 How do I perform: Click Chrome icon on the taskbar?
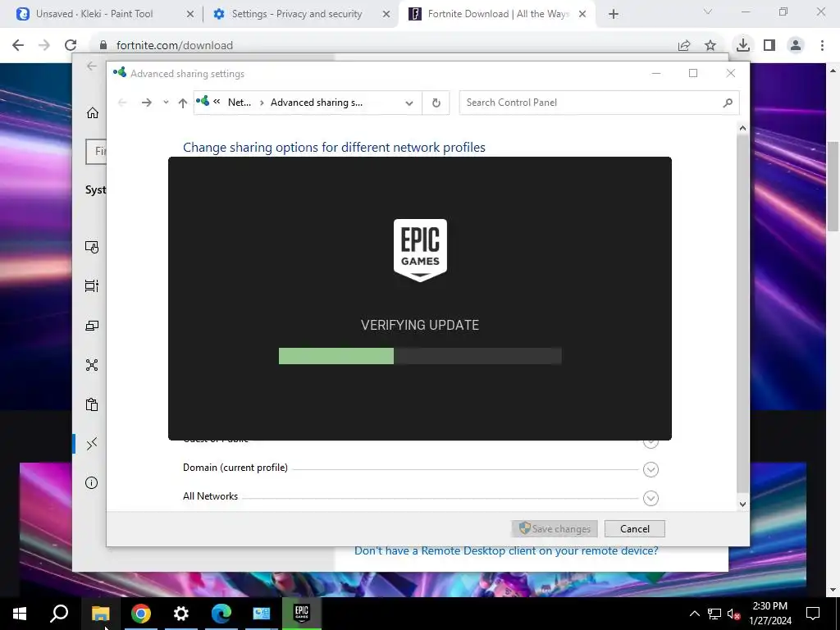click(x=141, y=614)
